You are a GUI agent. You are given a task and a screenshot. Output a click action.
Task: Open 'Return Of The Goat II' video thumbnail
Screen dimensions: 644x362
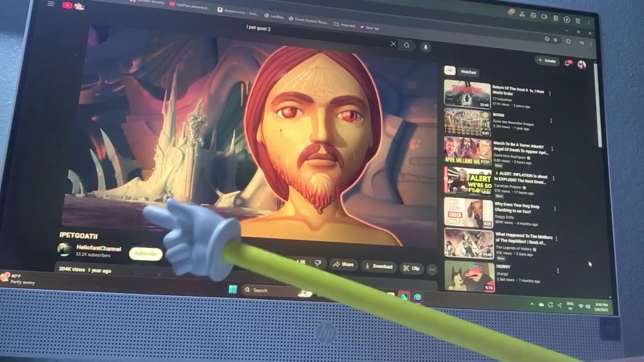[467, 94]
